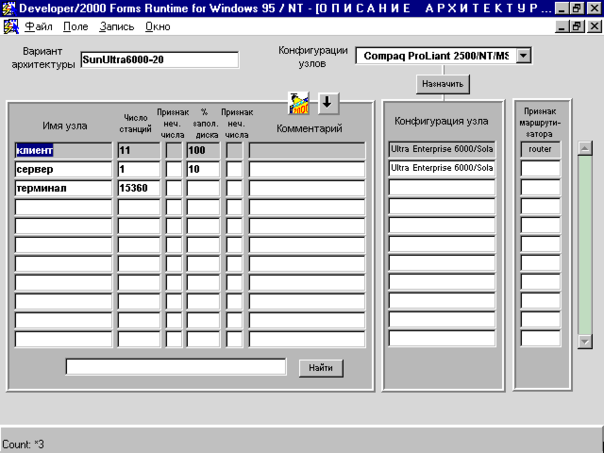Click the Число станций column header
This screenshot has height=453, width=604.
click(x=135, y=123)
